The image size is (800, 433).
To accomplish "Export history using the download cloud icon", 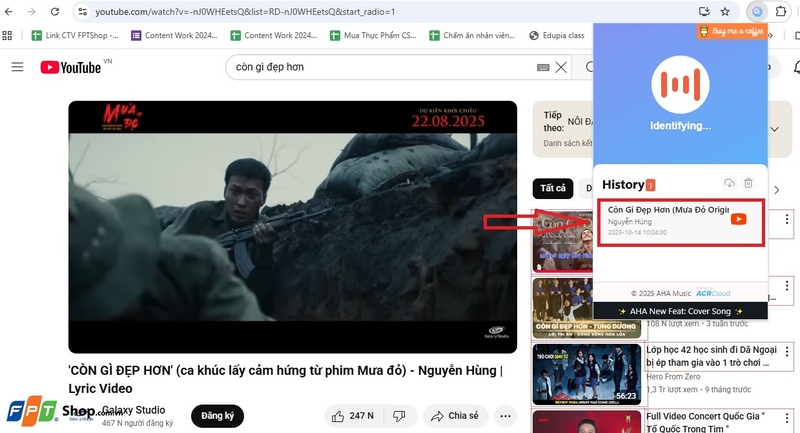I will click(x=730, y=183).
